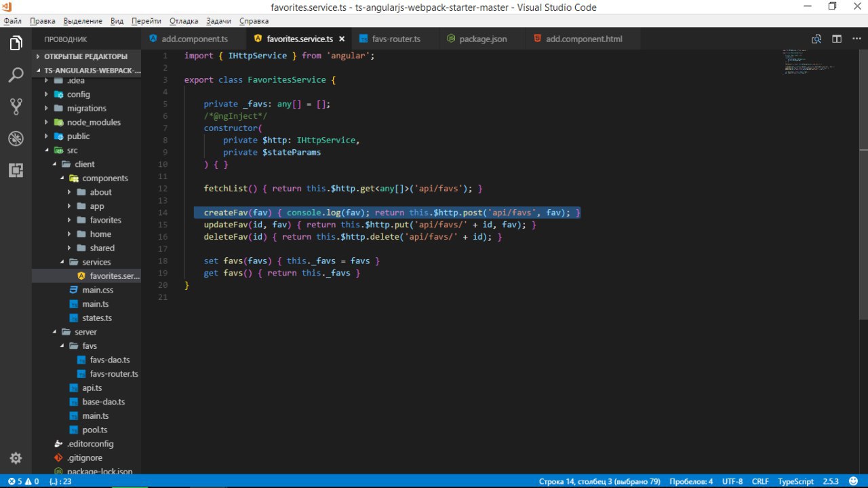Open the Перейти menu
The width and height of the screenshot is (868, 488).
(147, 21)
